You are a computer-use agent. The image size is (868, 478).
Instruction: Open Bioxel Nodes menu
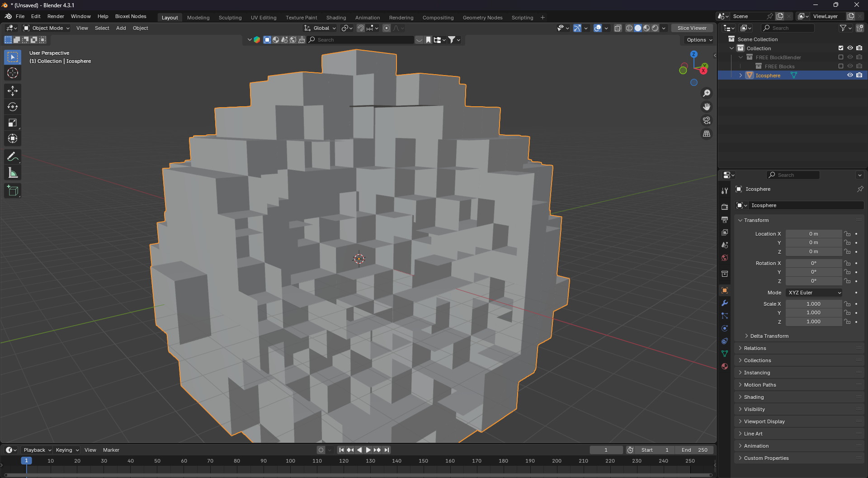coord(131,16)
